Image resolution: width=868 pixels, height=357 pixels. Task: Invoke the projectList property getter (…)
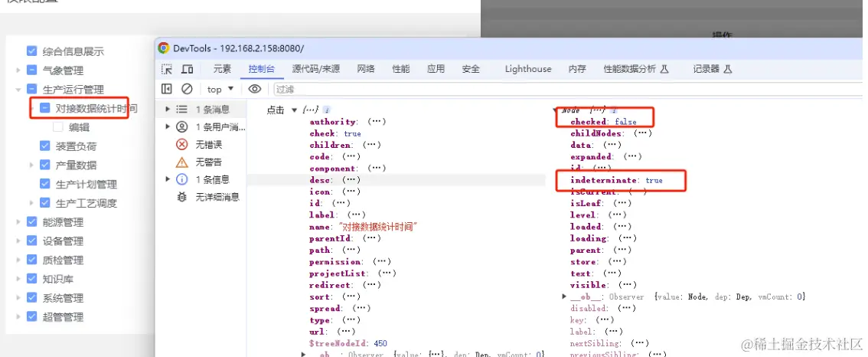click(x=387, y=273)
